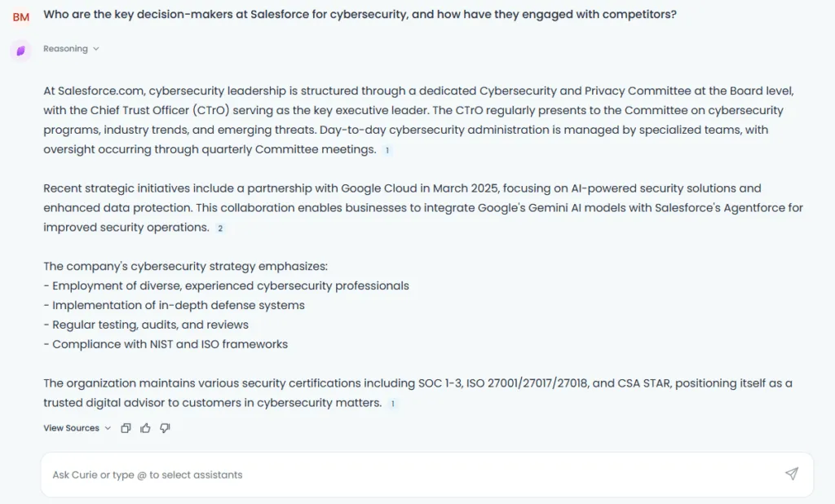The image size is (835, 504).
Task: Dislike the answer with thumbs down
Action: pos(165,428)
